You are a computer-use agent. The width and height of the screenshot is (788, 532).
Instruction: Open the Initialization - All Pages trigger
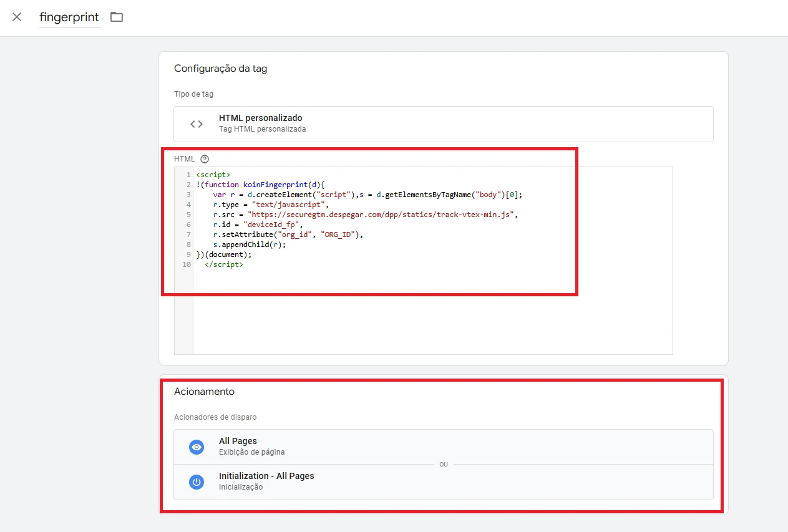[x=444, y=482]
